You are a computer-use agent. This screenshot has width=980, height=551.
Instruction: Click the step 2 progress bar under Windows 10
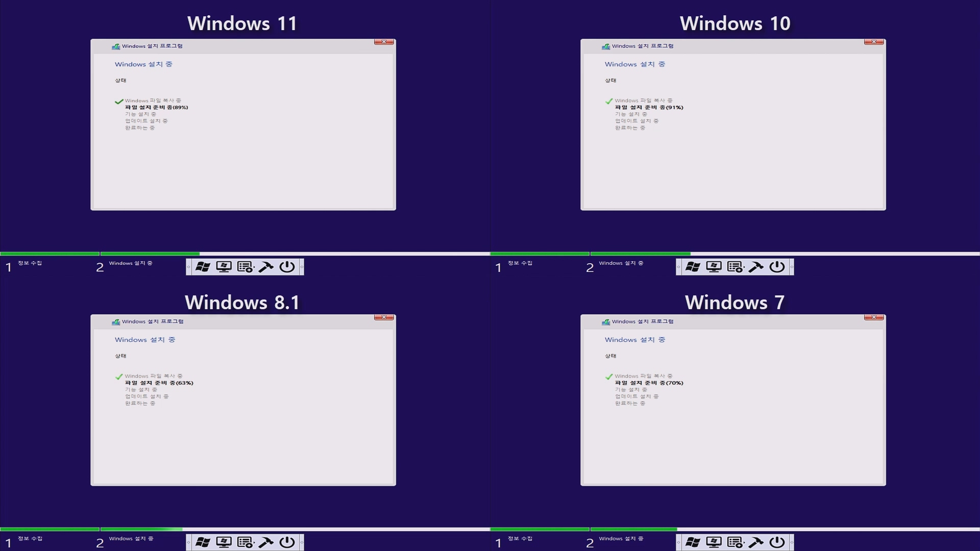785,254
